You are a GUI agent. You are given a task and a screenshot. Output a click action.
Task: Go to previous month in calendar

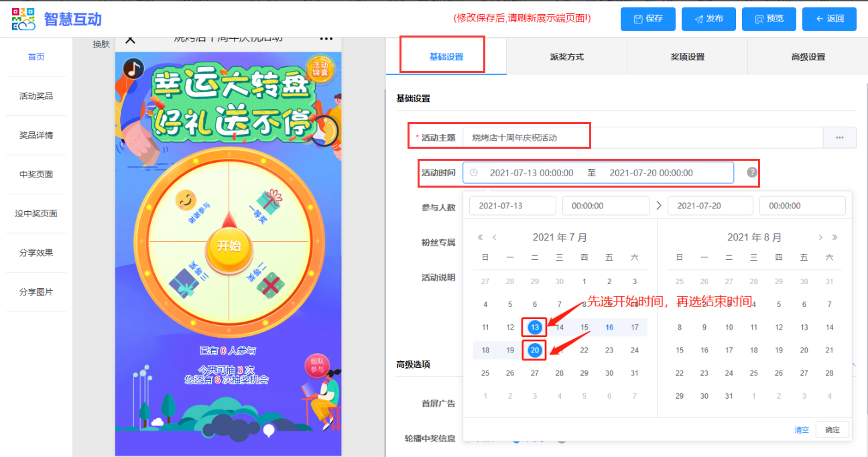pos(495,238)
